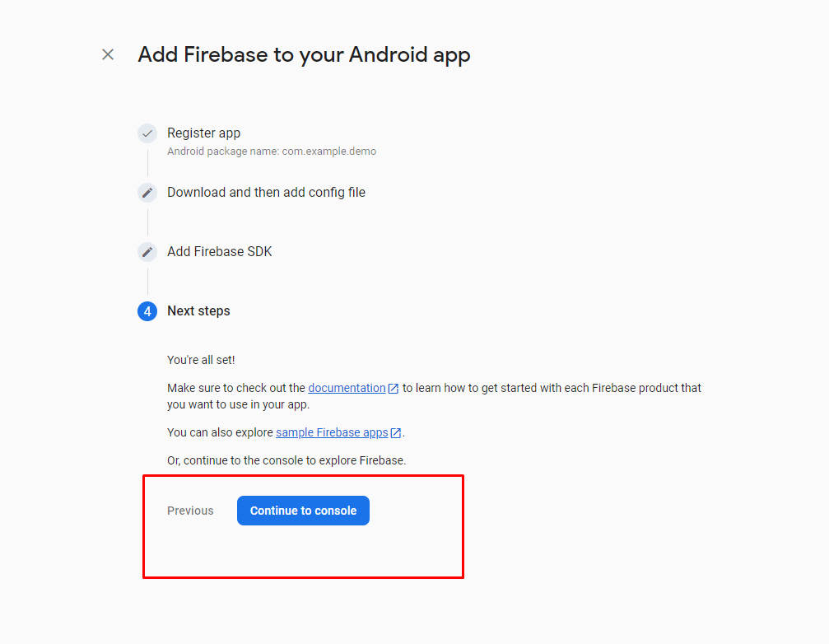Open the sample Firebase apps link
Viewport: 829px width, 644px height.
[331, 432]
